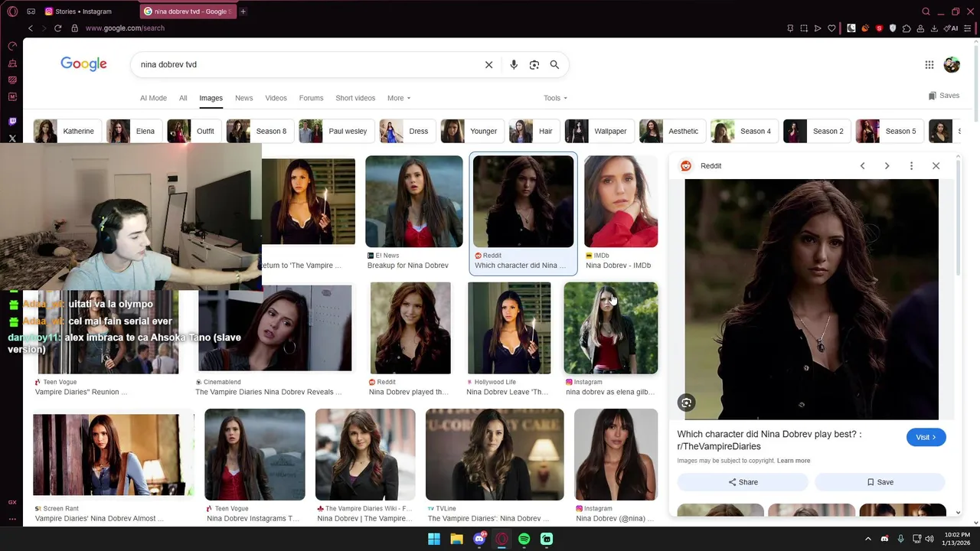Search by image using Google Lens
This screenshot has height=551, width=980.
534,65
